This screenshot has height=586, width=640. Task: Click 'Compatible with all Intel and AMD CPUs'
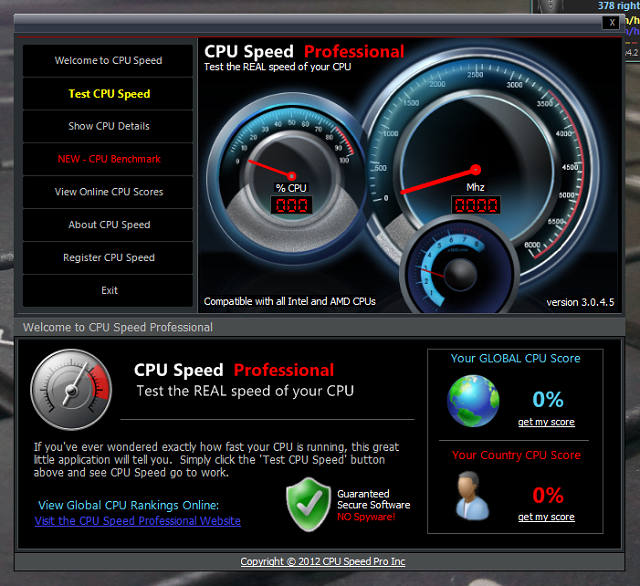[290, 302]
